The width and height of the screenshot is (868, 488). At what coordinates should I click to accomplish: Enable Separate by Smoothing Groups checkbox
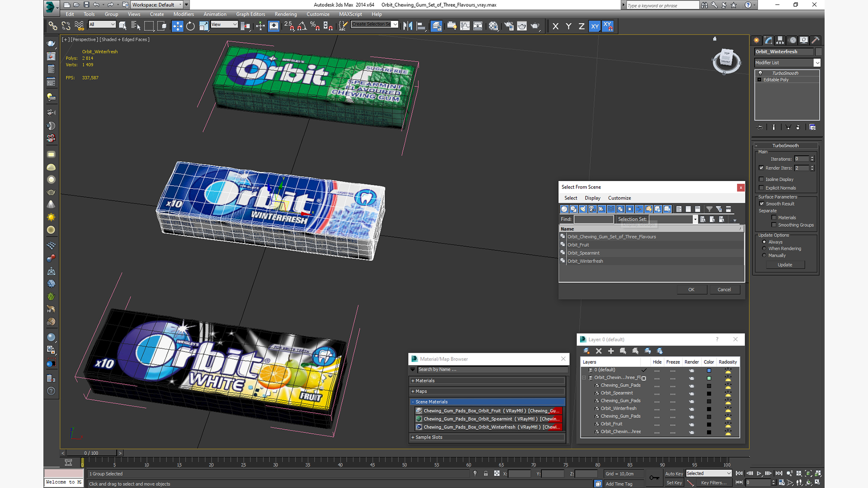pos(774,225)
